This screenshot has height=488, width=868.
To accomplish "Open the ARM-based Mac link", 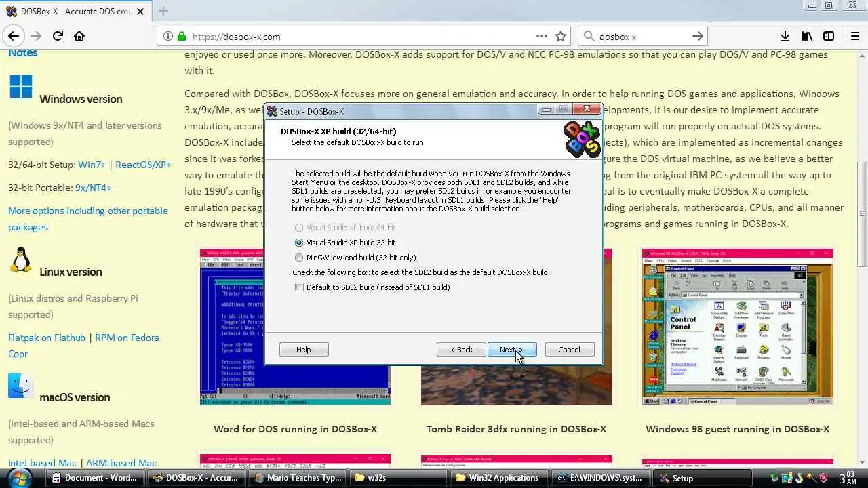I will 121,463.
